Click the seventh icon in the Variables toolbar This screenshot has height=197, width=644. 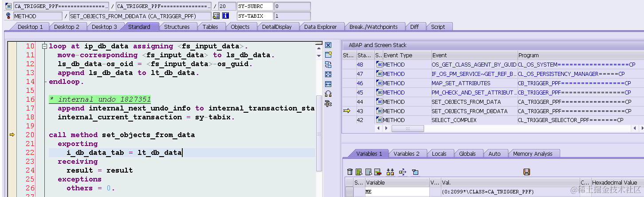coord(415,172)
